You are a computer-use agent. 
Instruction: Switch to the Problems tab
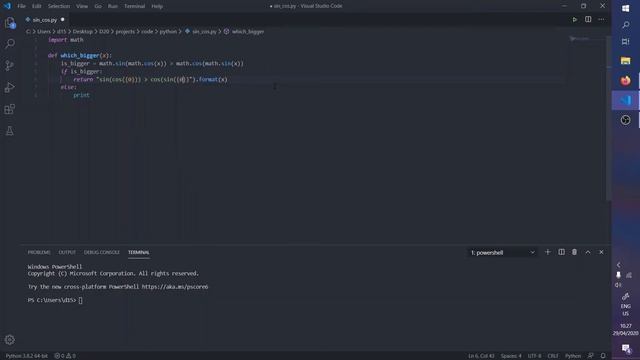[39, 252]
